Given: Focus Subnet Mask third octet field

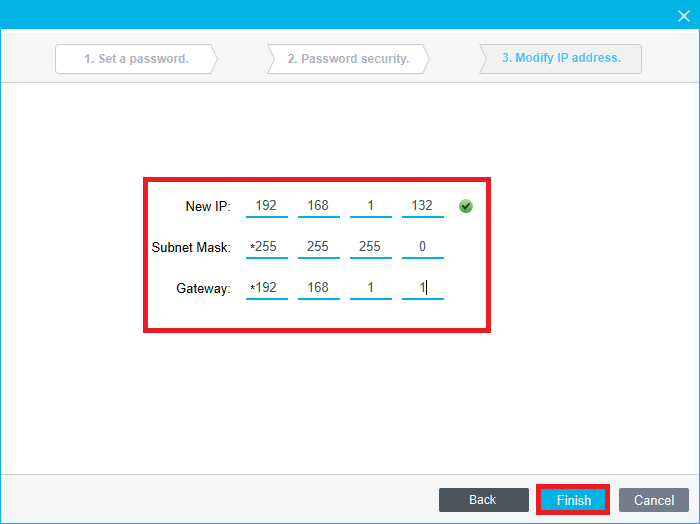Looking at the screenshot, I should click(x=371, y=247).
